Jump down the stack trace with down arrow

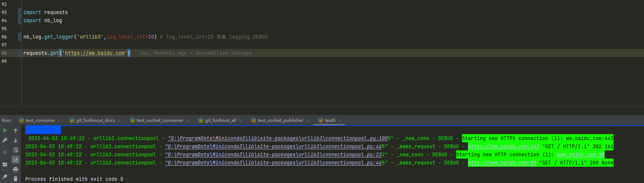click(16, 140)
